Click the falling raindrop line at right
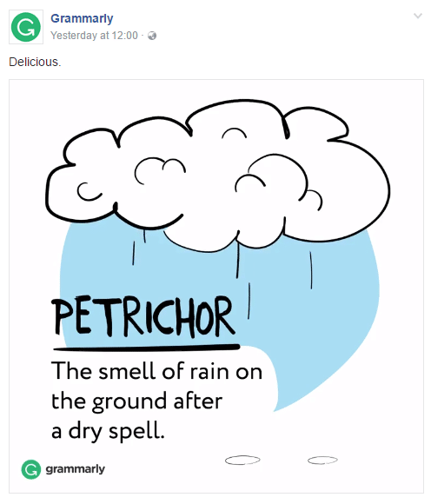 [310, 270]
